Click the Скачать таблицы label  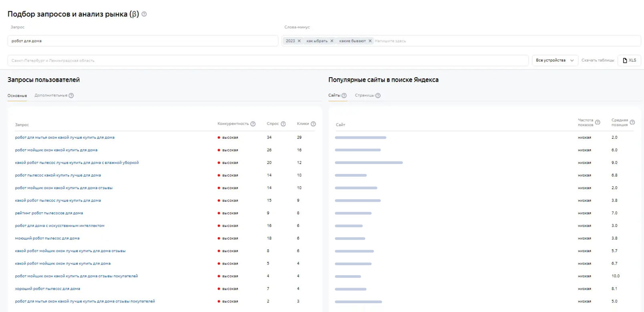click(598, 60)
